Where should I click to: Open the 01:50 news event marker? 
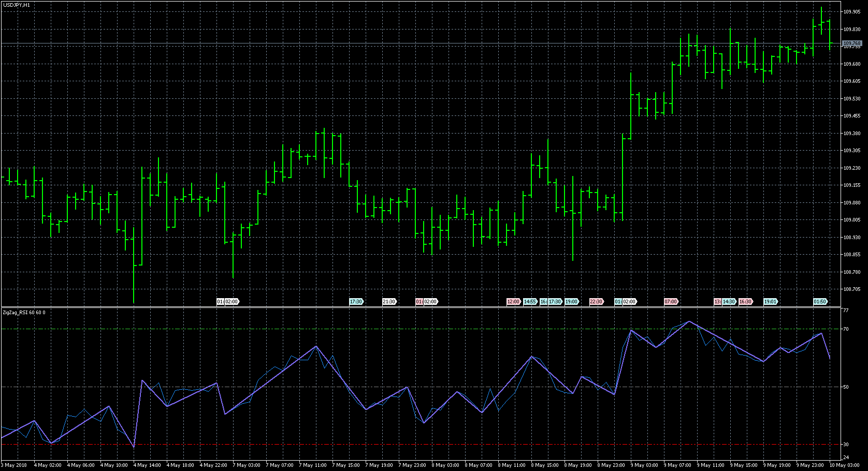820,302
